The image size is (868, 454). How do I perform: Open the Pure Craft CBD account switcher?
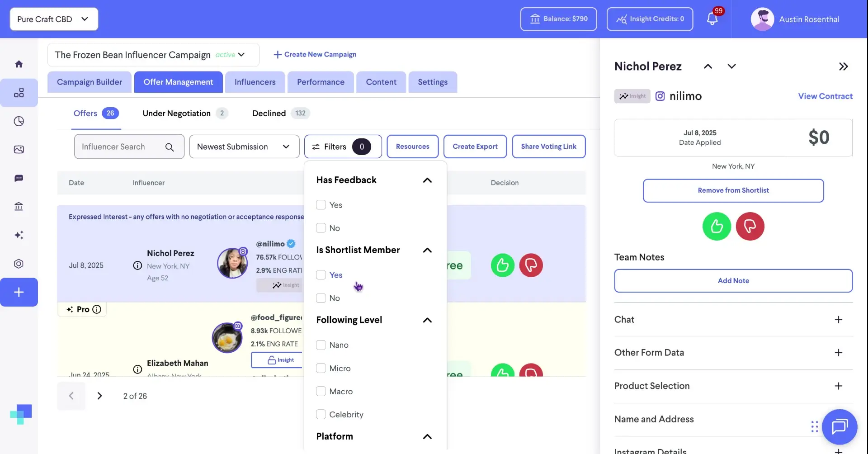tap(53, 19)
